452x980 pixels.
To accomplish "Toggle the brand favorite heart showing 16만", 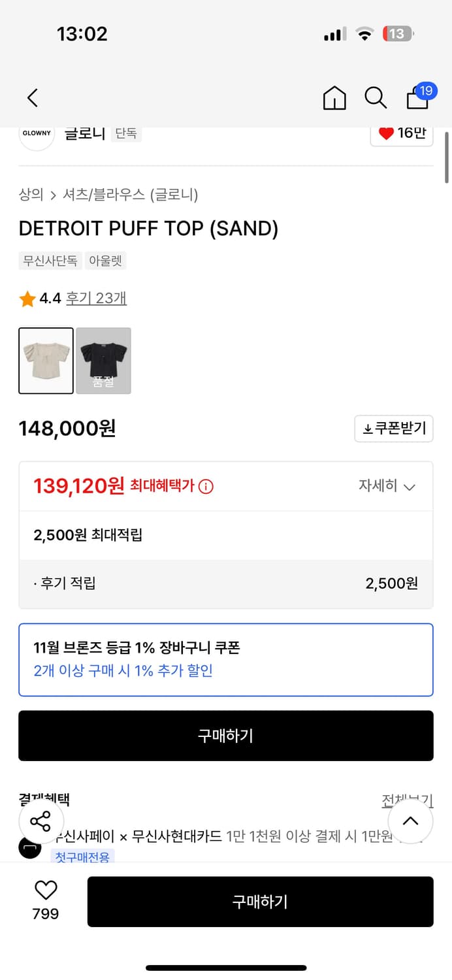I will pyautogui.click(x=401, y=133).
